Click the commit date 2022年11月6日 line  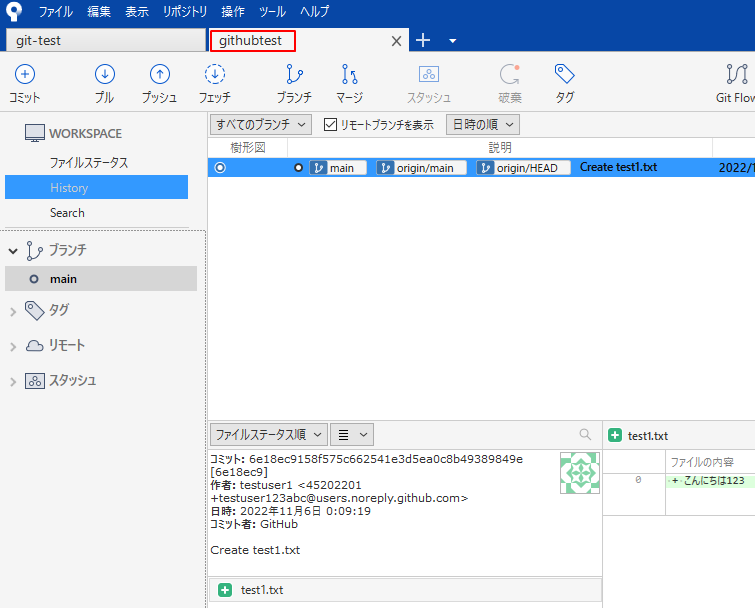point(290,511)
